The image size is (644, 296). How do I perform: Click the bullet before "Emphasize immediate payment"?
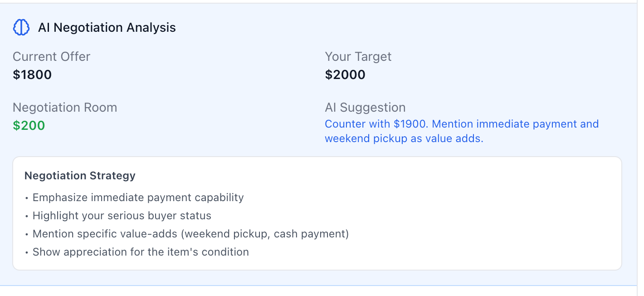click(27, 198)
